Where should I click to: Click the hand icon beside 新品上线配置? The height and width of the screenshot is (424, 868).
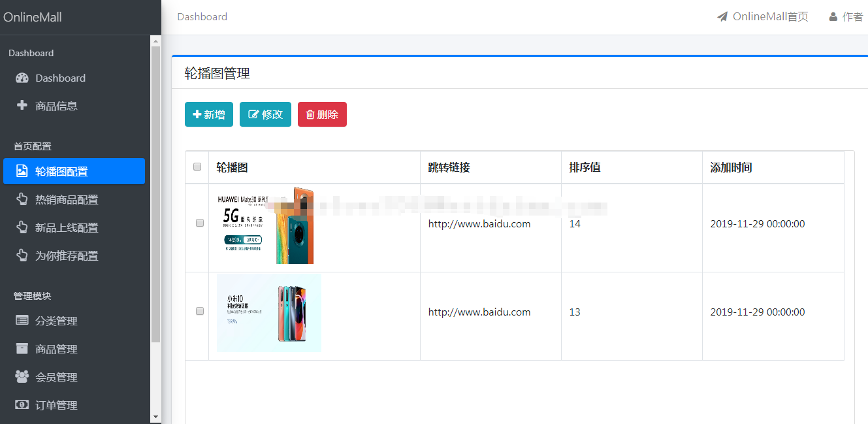point(22,227)
